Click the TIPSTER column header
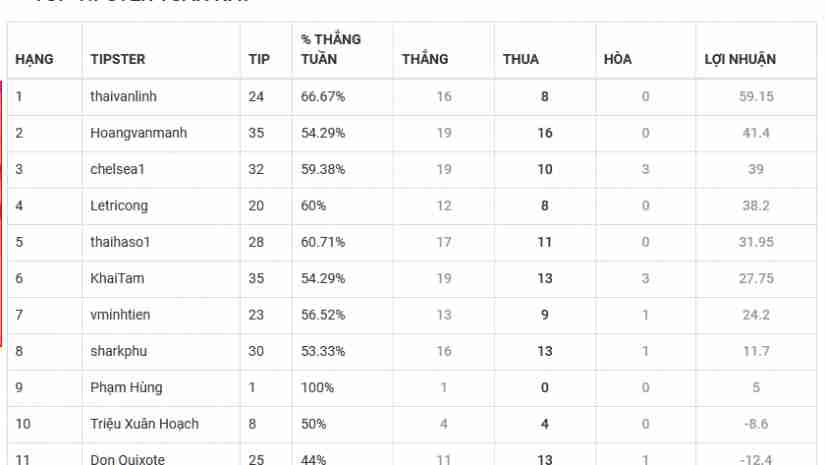Viewport: 825px width, 465px height. [117, 59]
